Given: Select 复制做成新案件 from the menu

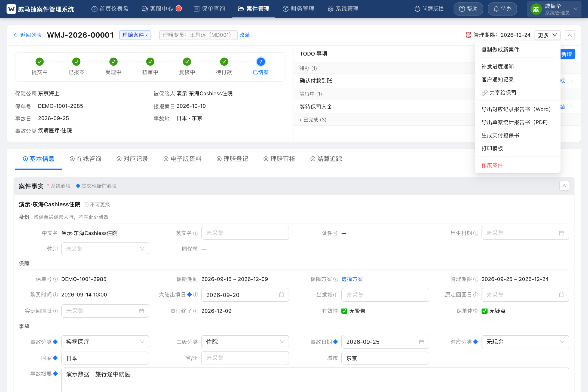Looking at the screenshot, I should 517,50.
